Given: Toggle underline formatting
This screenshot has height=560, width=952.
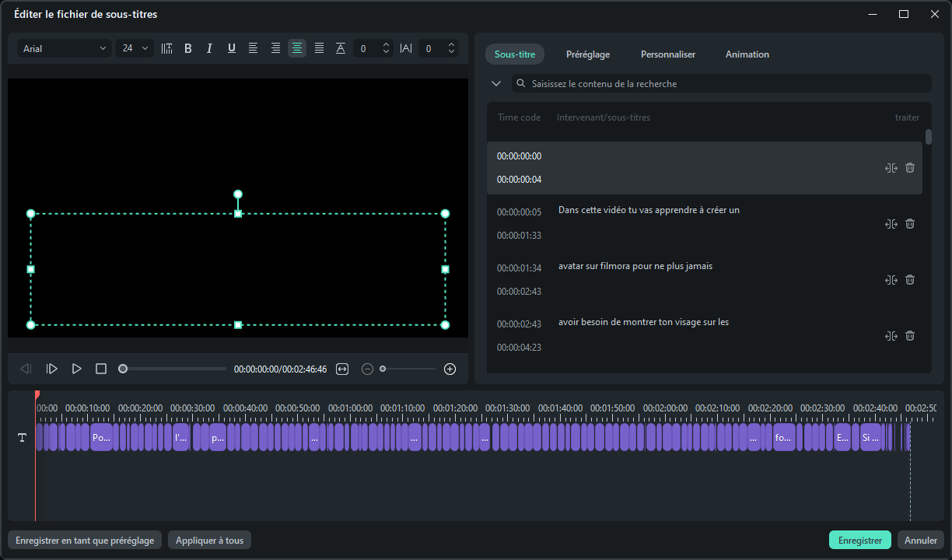Looking at the screenshot, I should coord(231,48).
